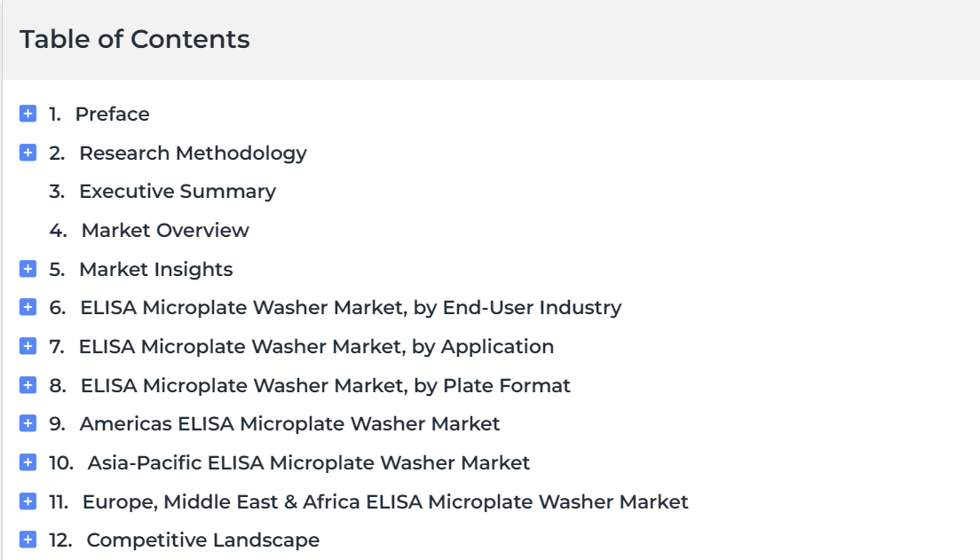Click Americas ELISA Microplate Washer Market text

(289, 423)
